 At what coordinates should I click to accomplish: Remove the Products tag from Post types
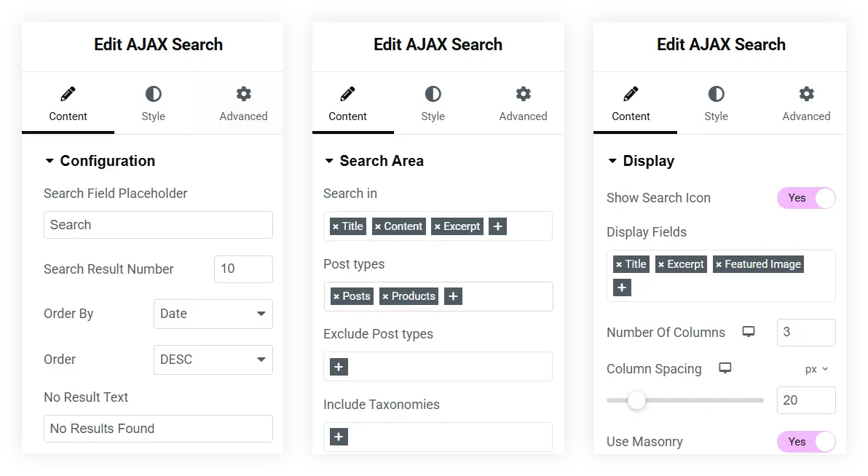[x=386, y=296]
